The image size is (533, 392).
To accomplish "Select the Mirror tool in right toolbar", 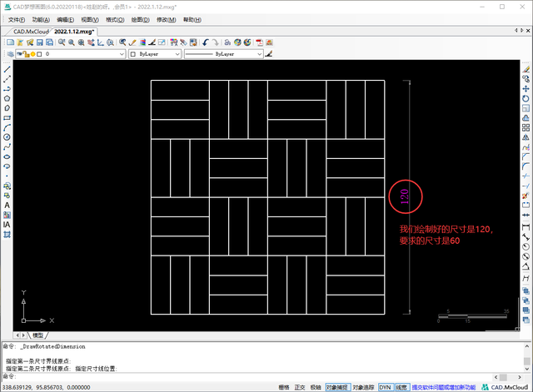I will pos(526,137).
